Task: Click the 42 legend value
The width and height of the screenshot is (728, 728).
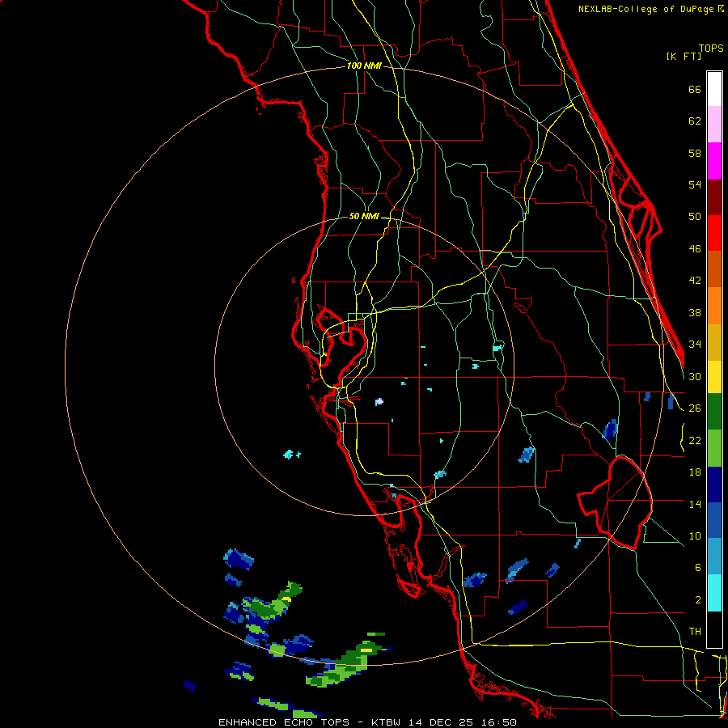Action: (x=695, y=281)
